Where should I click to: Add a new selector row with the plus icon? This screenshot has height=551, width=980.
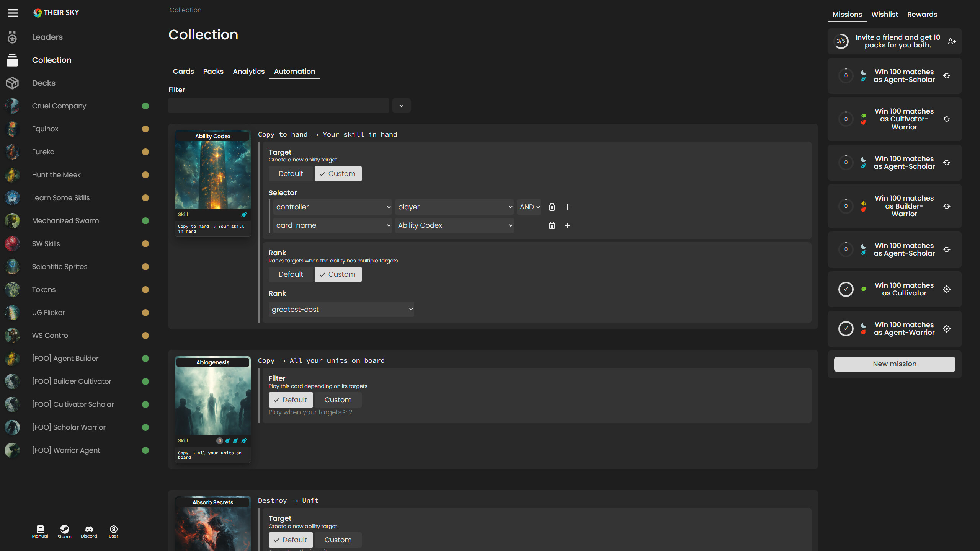click(568, 207)
